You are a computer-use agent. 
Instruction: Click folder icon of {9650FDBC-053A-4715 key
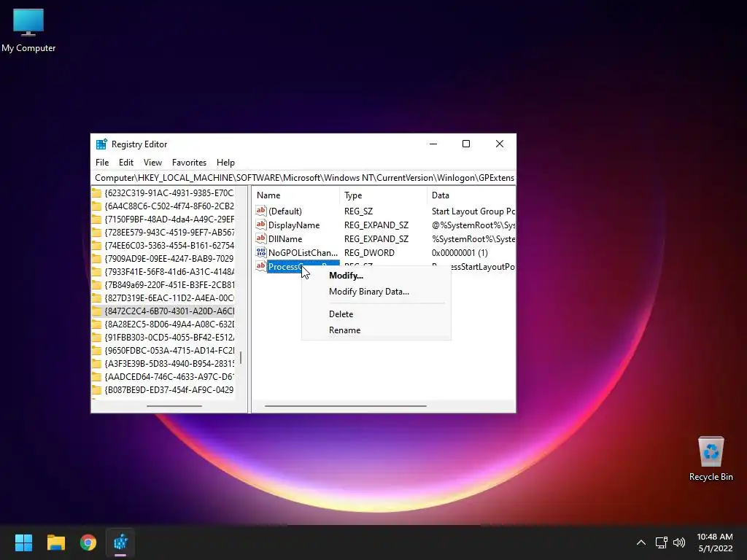pos(97,350)
